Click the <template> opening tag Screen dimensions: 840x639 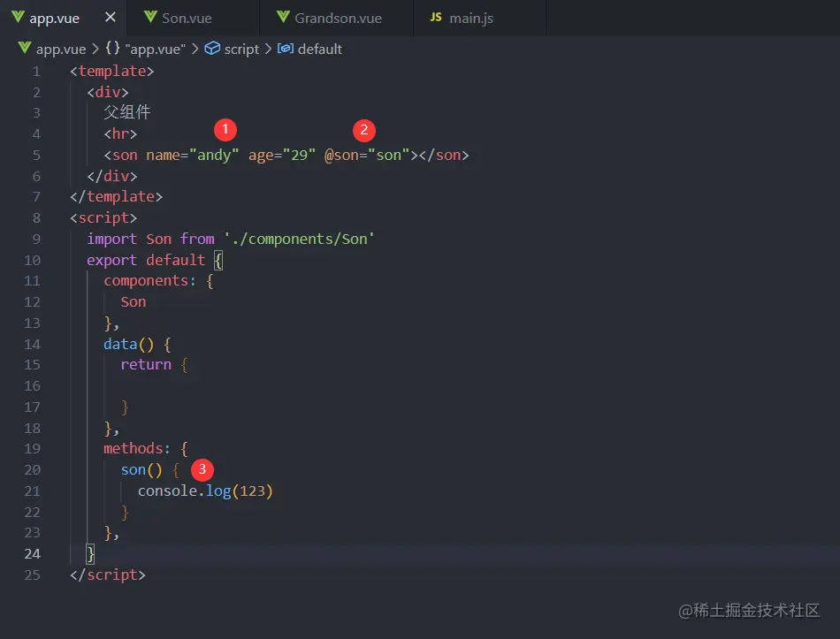(112, 72)
